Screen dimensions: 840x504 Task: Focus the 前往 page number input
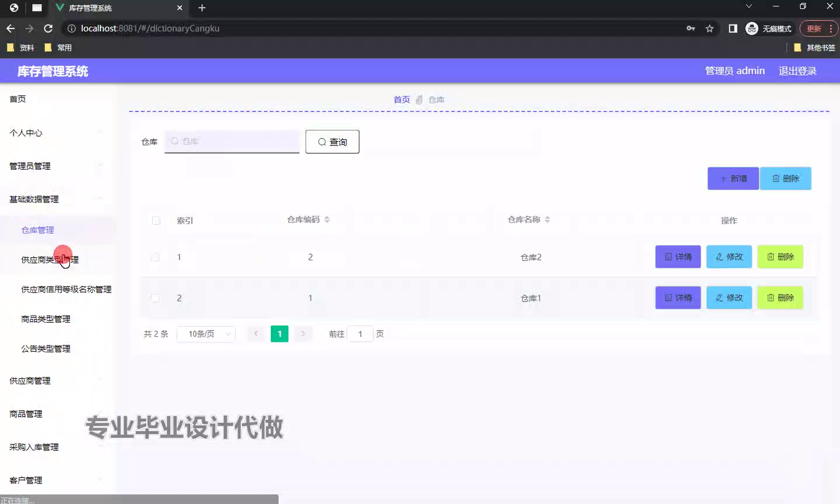point(360,334)
